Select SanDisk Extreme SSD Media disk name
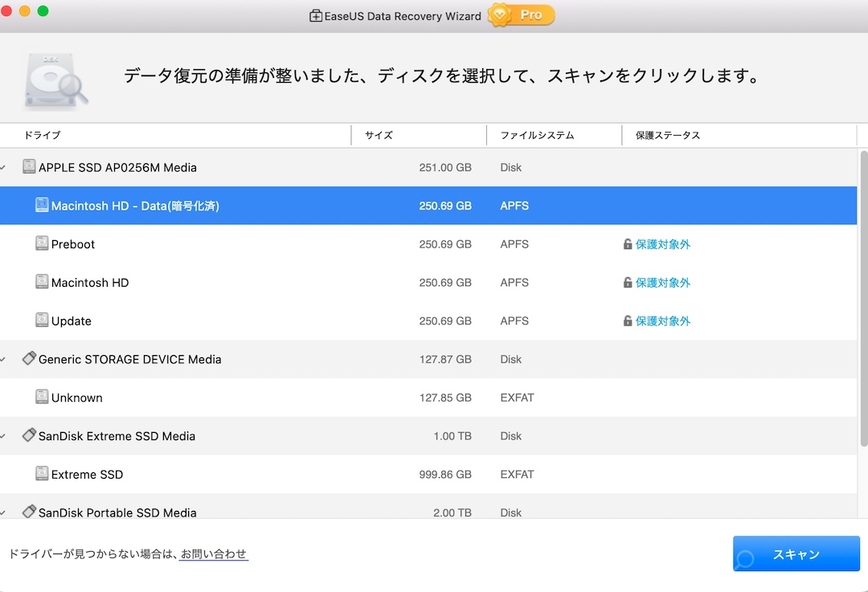This screenshot has width=868, height=592. 117,436
